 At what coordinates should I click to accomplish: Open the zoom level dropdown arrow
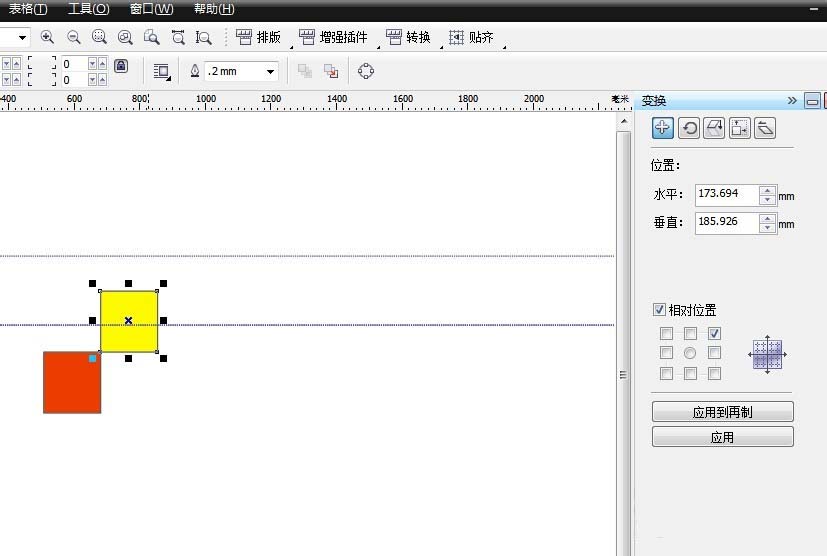22,37
